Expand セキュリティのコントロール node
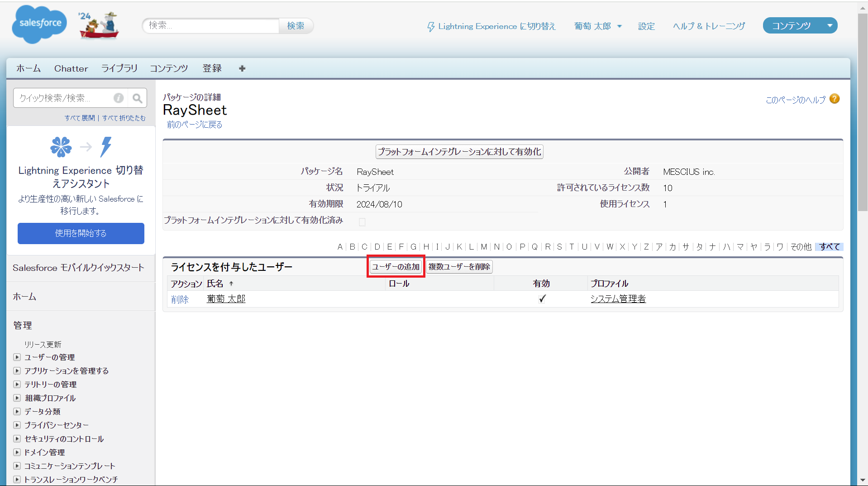 (x=17, y=439)
